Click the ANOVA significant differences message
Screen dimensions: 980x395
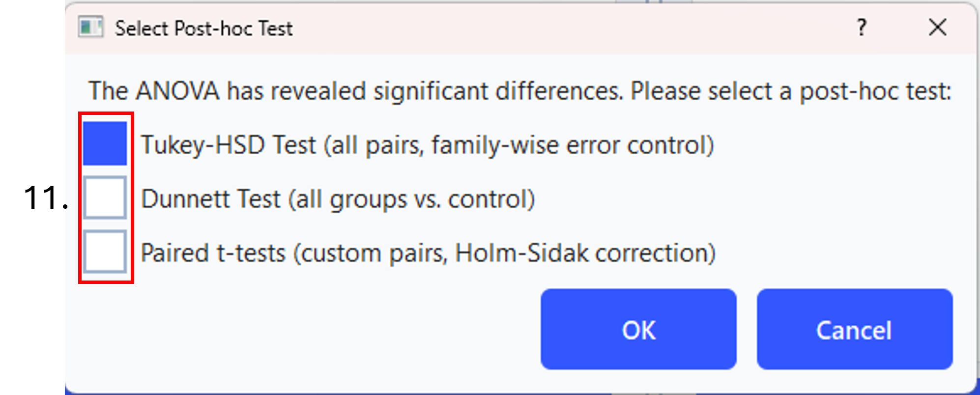click(x=520, y=91)
